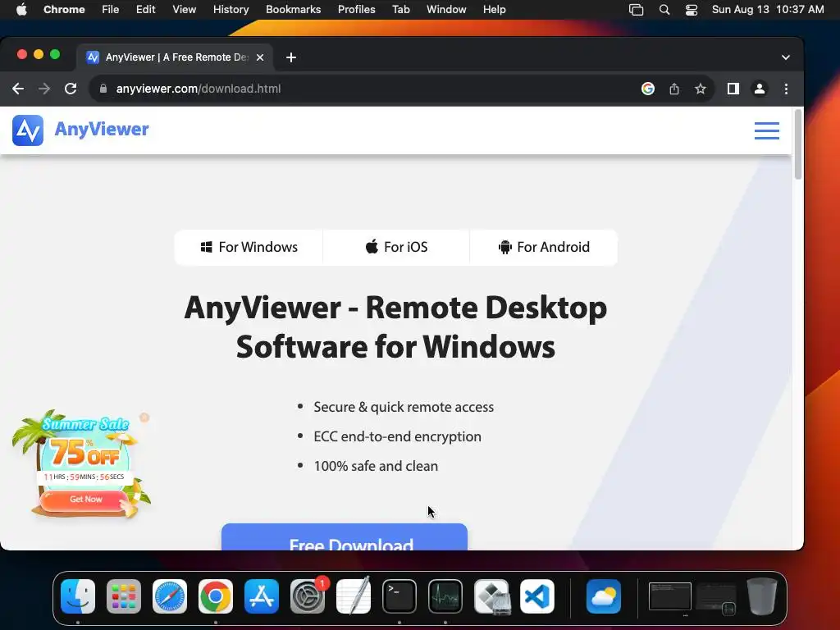Close the AnyViewer tab
The height and width of the screenshot is (630, 840).
pyautogui.click(x=260, y=57)
